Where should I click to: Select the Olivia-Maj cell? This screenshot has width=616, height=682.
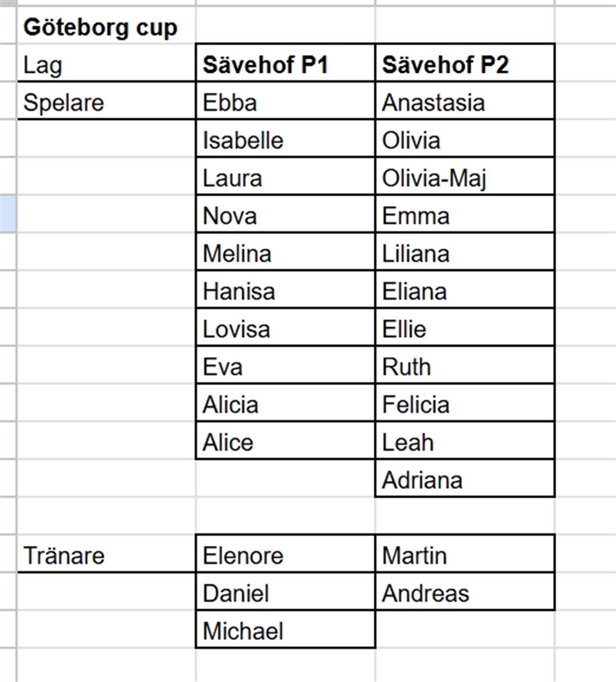(x=465, y=177)
